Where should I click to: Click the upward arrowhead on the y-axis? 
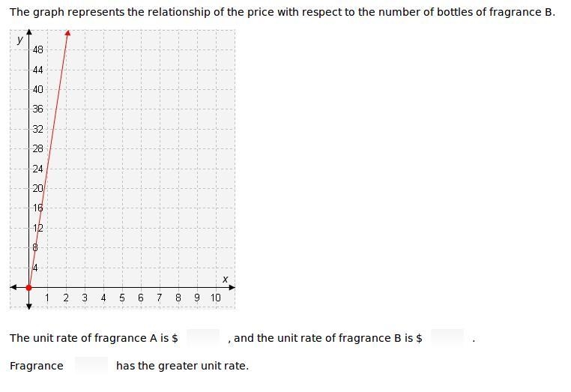[29, 32]
